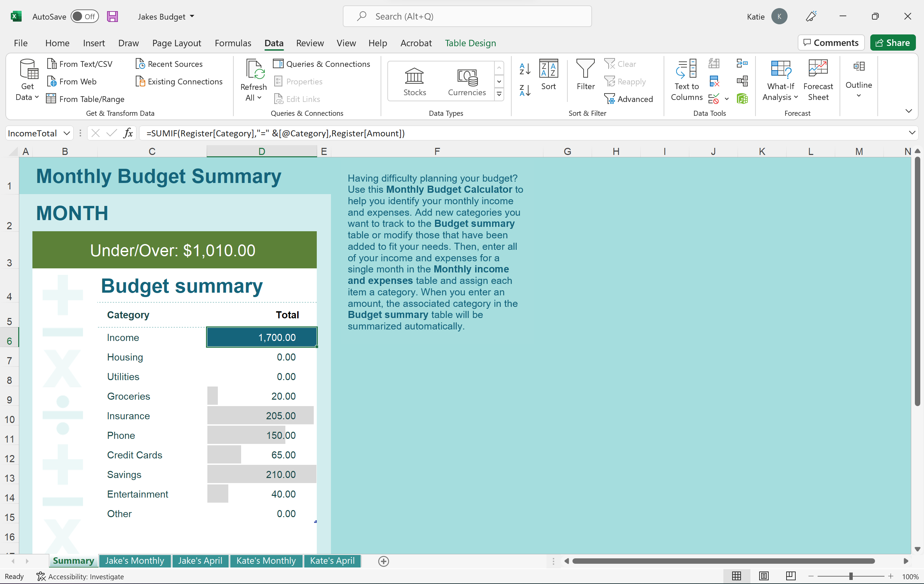Select the Stocks data type
This screenshot has height=584, width=924.
(x=414, y=81)
